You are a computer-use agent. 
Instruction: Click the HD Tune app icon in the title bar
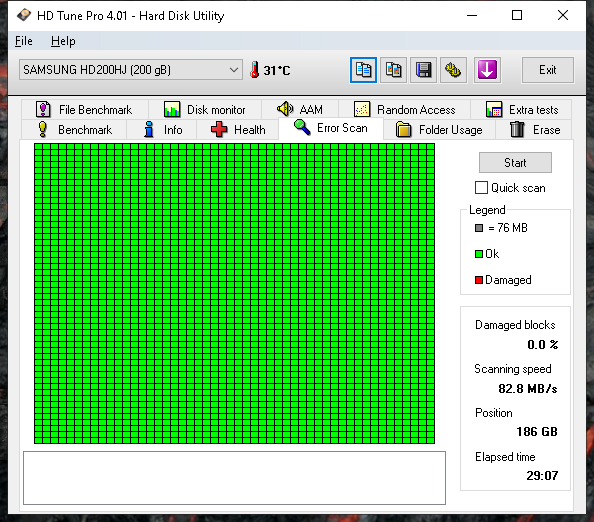point(24,15)
